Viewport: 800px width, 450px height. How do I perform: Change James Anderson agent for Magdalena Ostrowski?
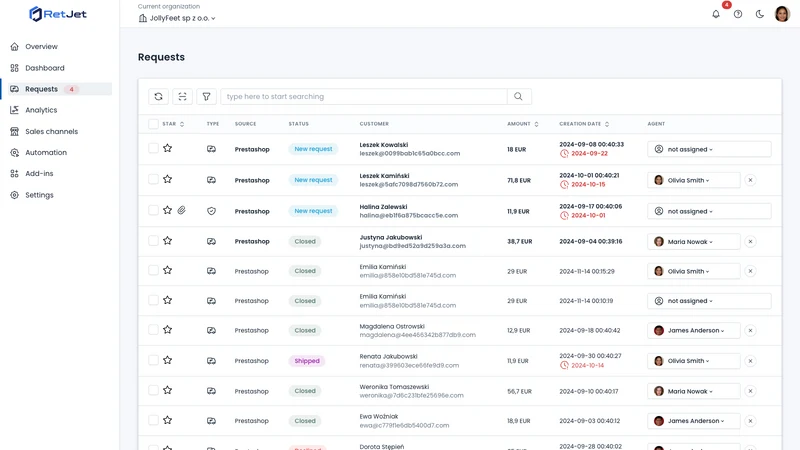[x=694, y=331]
